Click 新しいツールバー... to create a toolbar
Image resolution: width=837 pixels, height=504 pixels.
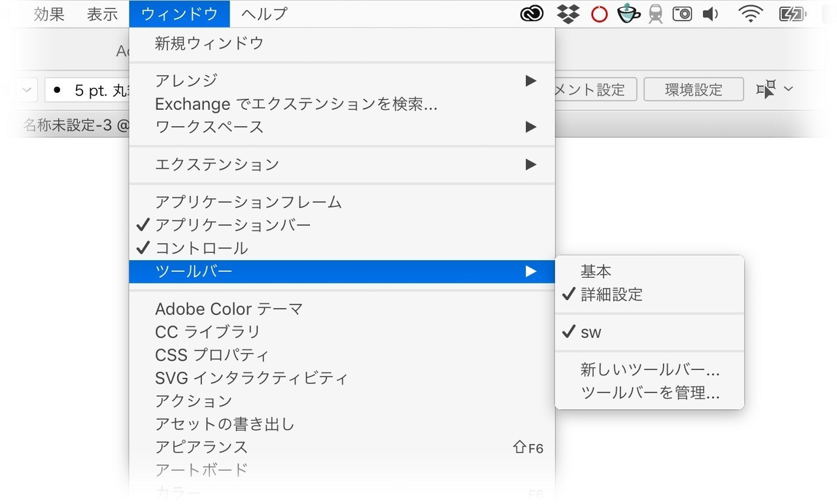tap(650, 369)
